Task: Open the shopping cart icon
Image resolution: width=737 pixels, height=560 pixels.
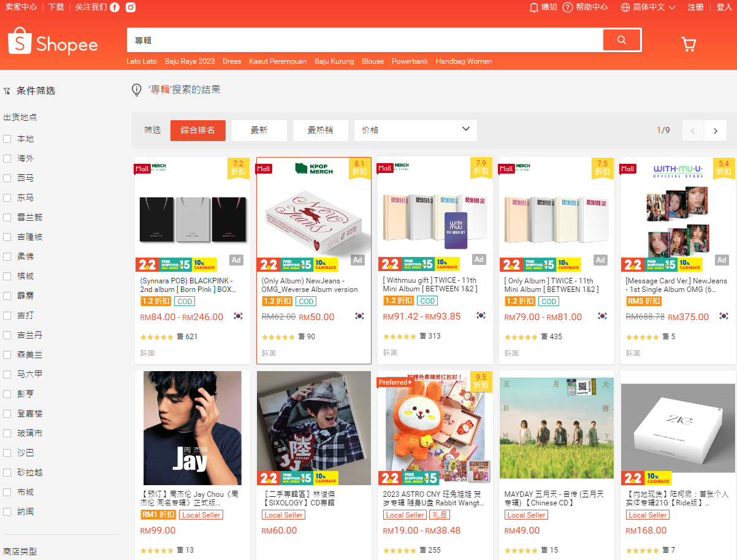Action: [689, 44]
